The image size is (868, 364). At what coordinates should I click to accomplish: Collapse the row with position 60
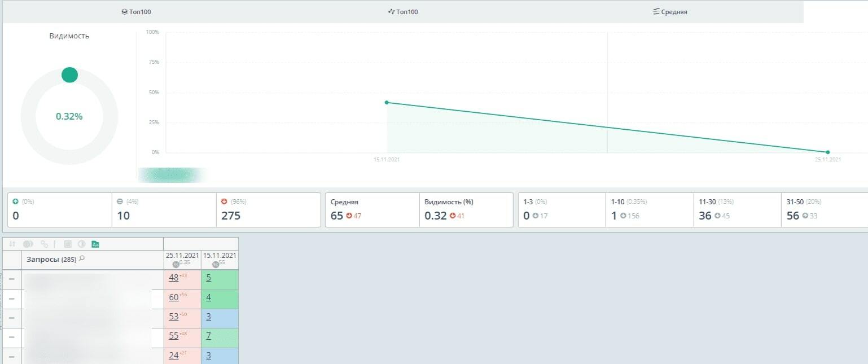(12, 299)
